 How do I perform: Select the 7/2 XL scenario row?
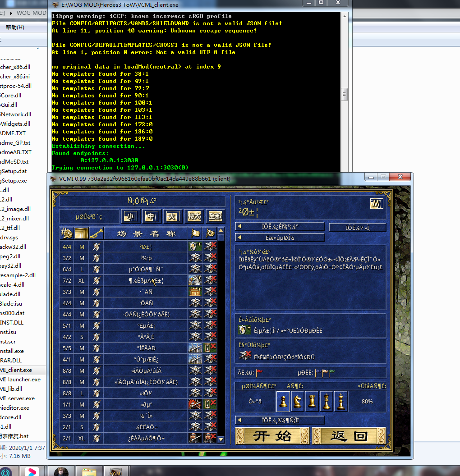coord(138,280)
